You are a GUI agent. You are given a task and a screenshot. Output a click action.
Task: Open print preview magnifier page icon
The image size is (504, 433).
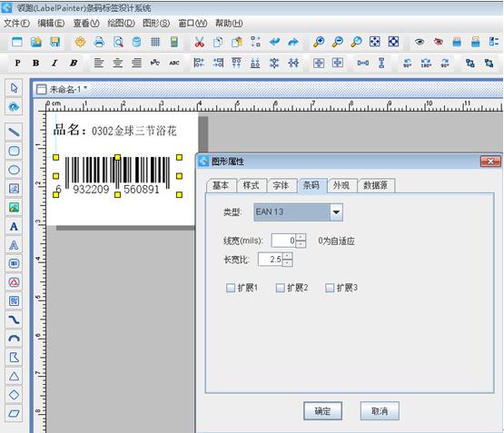click(118, 42)
